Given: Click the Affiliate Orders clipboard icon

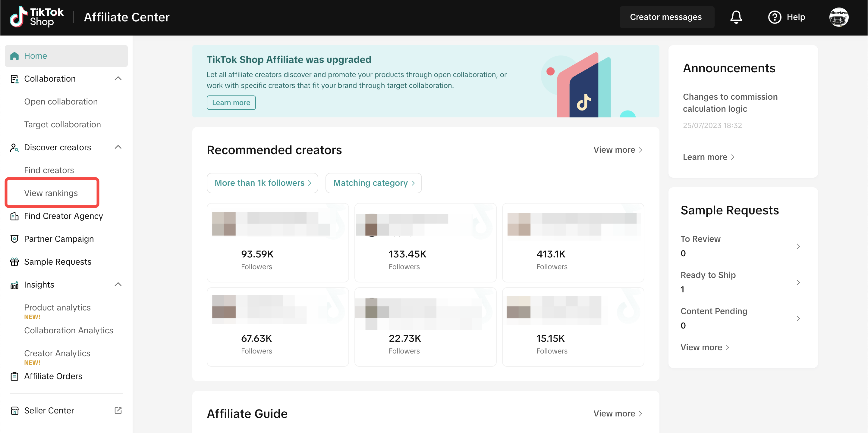Looking at the screenshot, I should tap(14, 376).
